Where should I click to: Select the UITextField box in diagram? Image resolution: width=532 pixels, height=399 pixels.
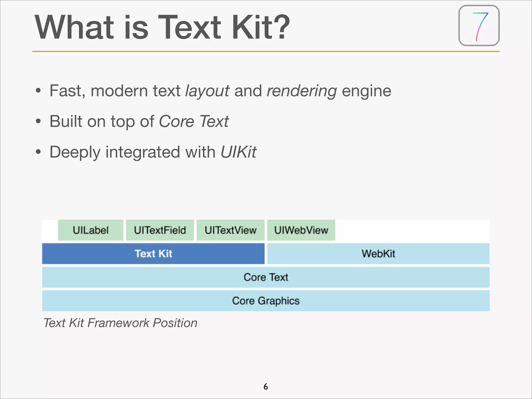pos(160,230)
